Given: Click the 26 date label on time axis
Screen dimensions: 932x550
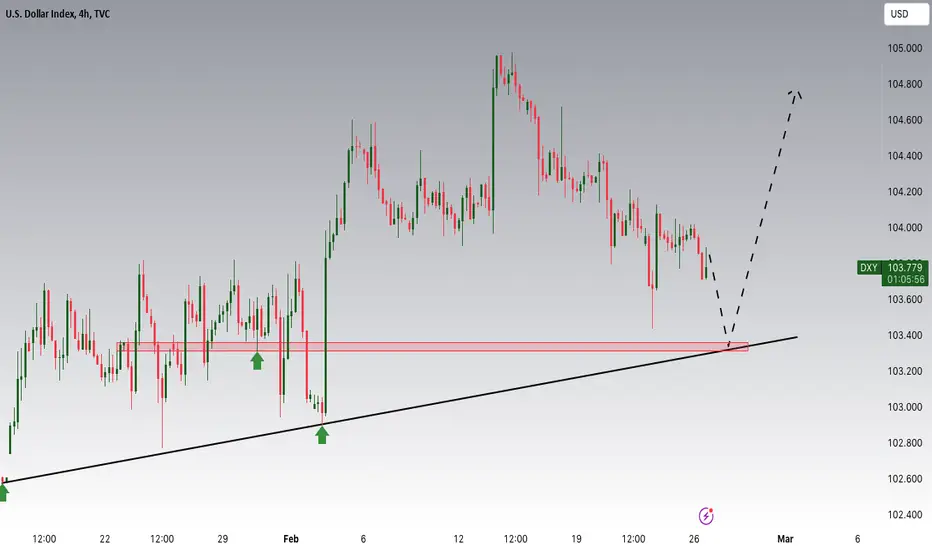Looking at the screenshot, I should (694, 539).
